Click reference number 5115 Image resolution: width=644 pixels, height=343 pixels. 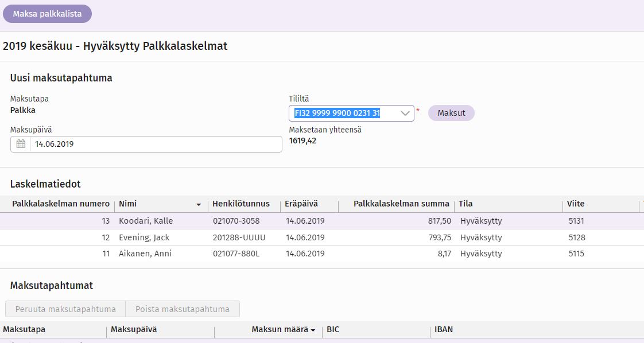click(x=576, y=254)
